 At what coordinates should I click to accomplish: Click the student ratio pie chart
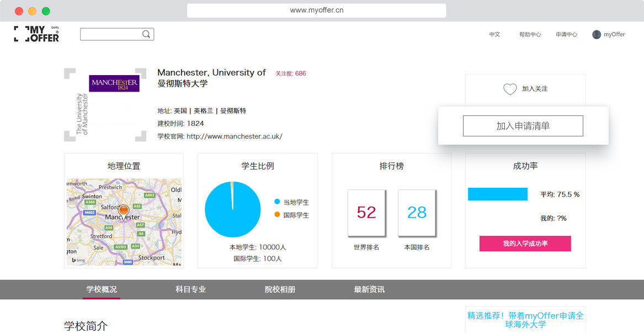coord(233,209)
